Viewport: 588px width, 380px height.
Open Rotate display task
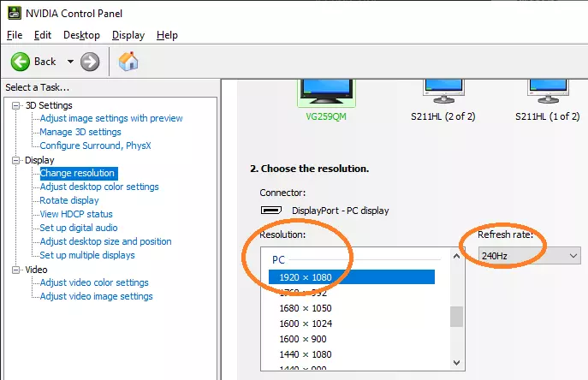69,200
